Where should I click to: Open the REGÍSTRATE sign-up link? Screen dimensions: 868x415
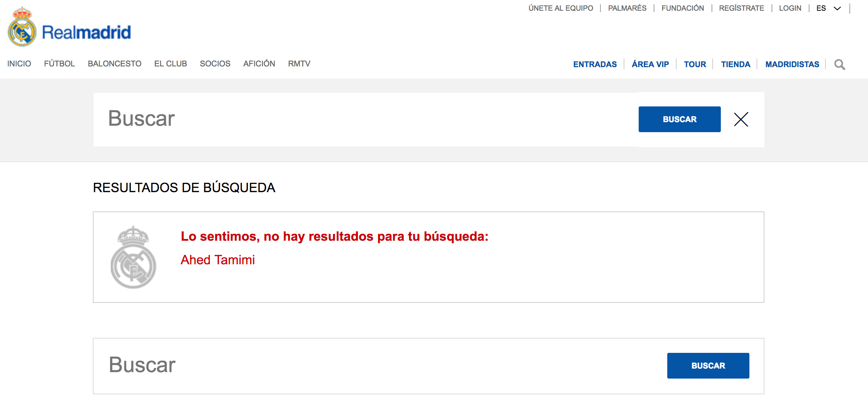point(741,8)
